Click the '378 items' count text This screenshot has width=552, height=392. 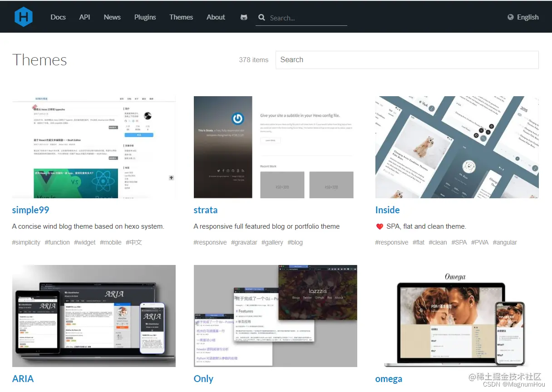[254, 60]
